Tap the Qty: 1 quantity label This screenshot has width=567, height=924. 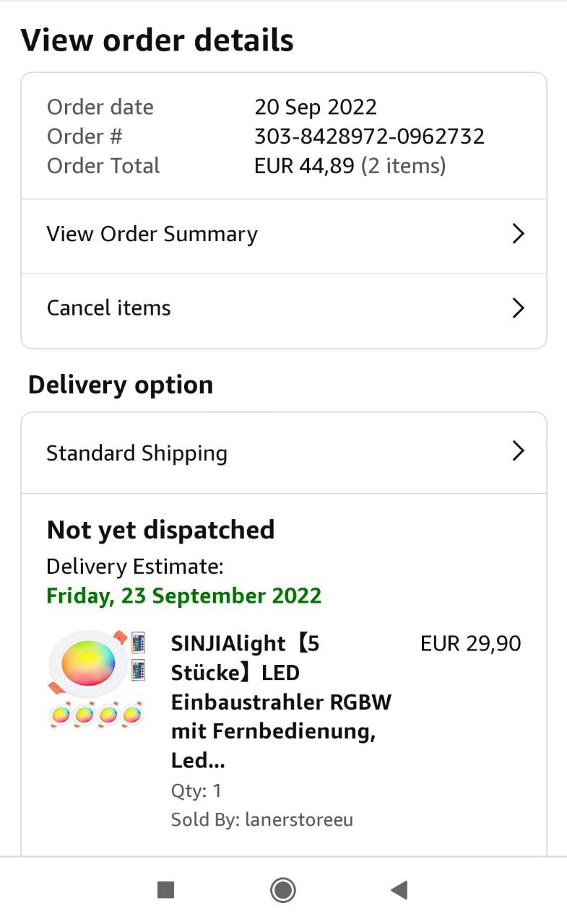tap(196, 791)
